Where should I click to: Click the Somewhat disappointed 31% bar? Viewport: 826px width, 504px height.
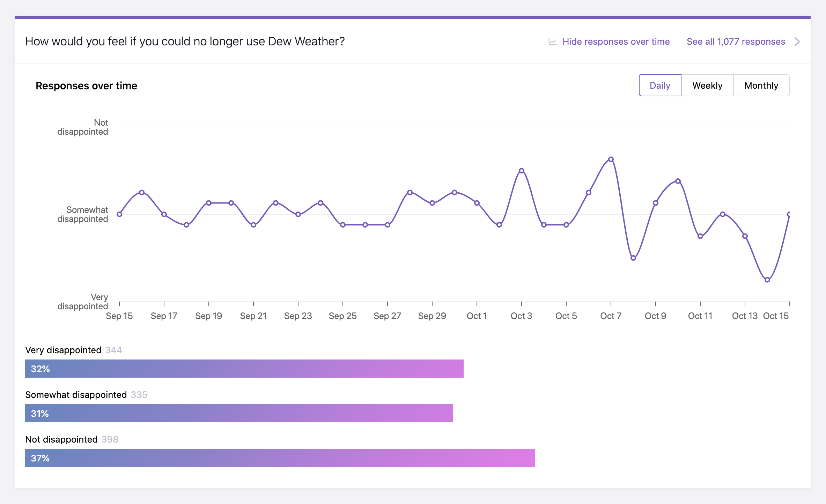coord(239,413)
